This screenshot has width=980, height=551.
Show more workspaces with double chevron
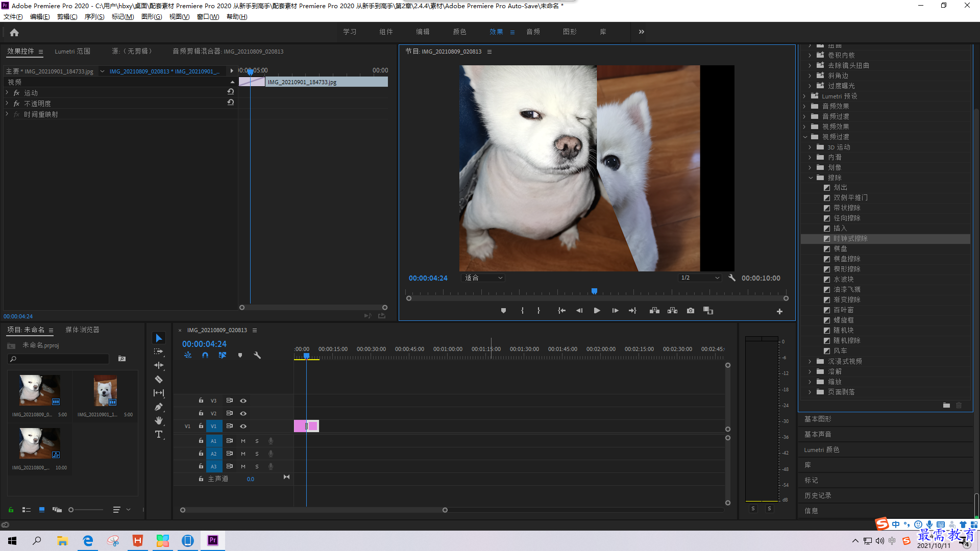pyautogui.click(x=642, y=32)
